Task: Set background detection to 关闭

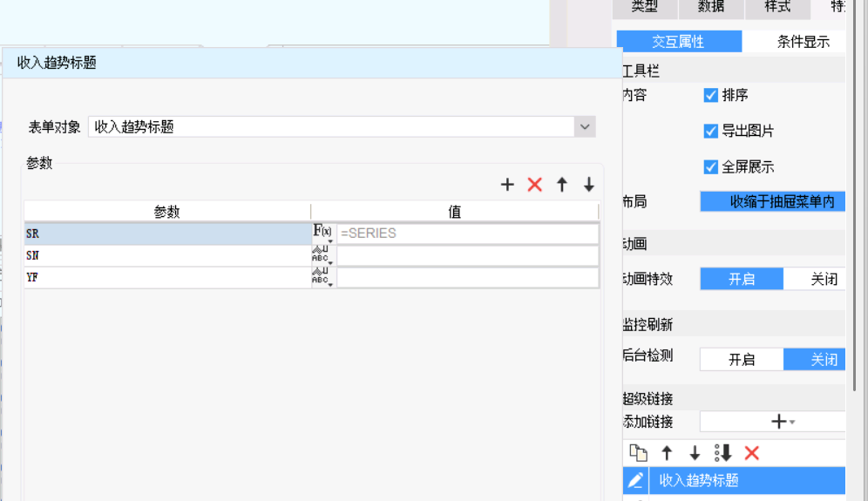Action: [x=815, y=359]
